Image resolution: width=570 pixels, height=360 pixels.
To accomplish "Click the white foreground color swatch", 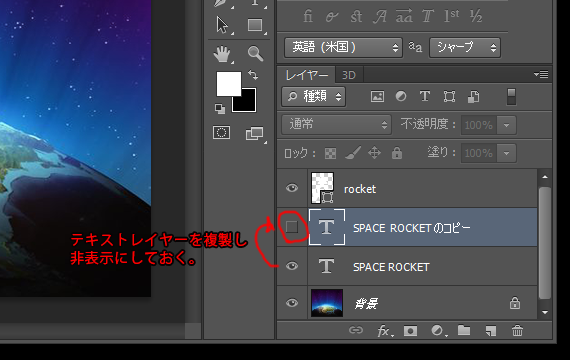I will tap(229, 84).
